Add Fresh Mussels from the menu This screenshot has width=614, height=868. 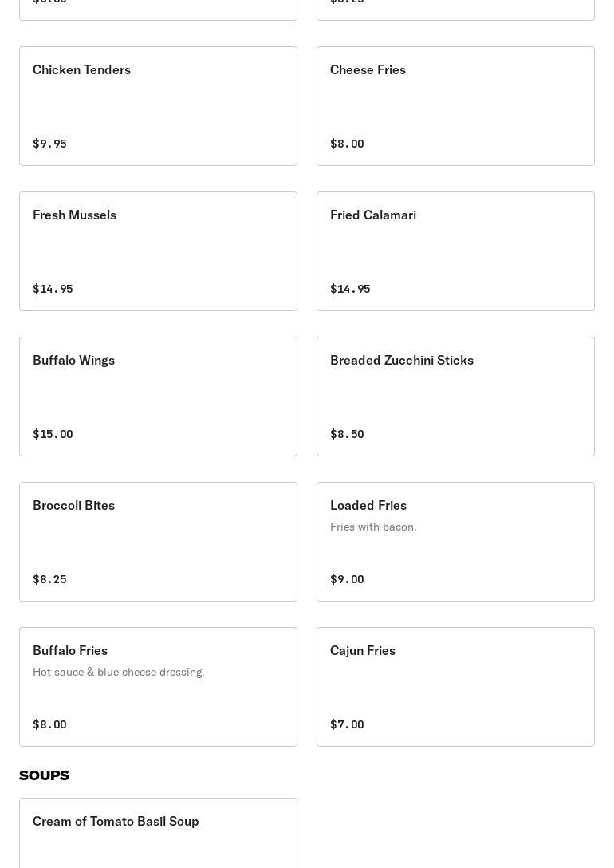(x=158, y=251)
